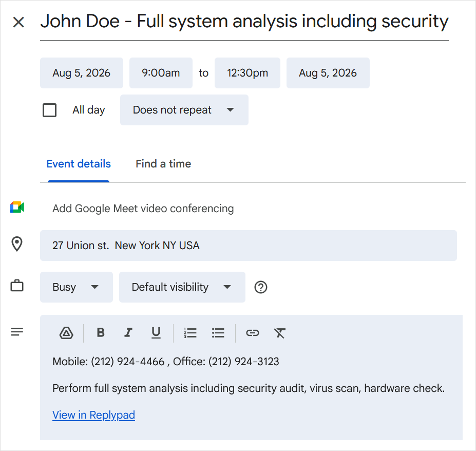Open the View in Replypad link

click(93, 415)
